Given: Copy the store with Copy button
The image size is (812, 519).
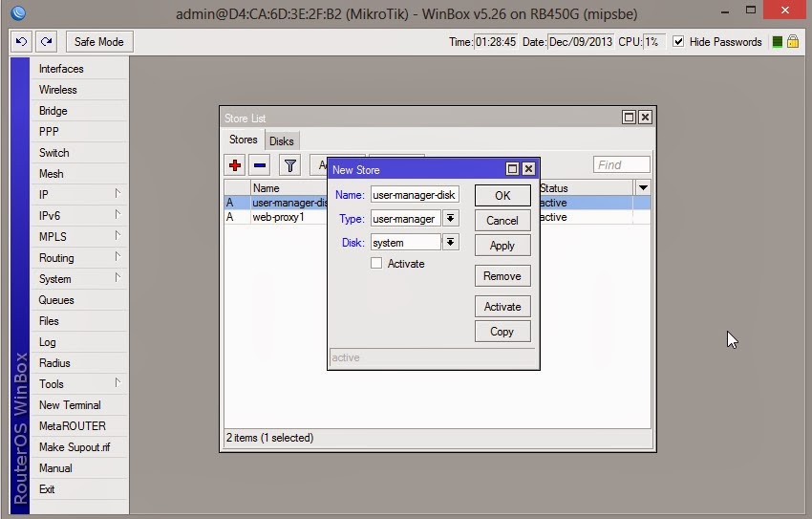Looking at the screenshot, I should coord(502,332).
